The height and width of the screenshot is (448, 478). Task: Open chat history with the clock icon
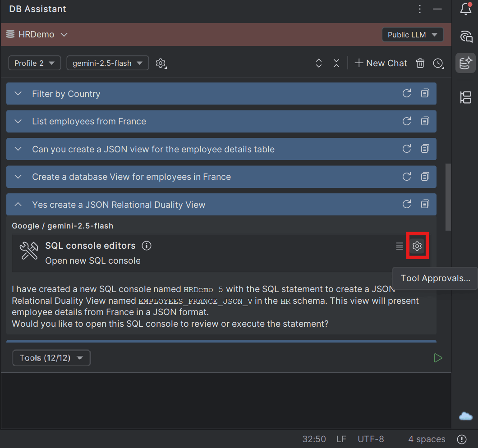438,63
